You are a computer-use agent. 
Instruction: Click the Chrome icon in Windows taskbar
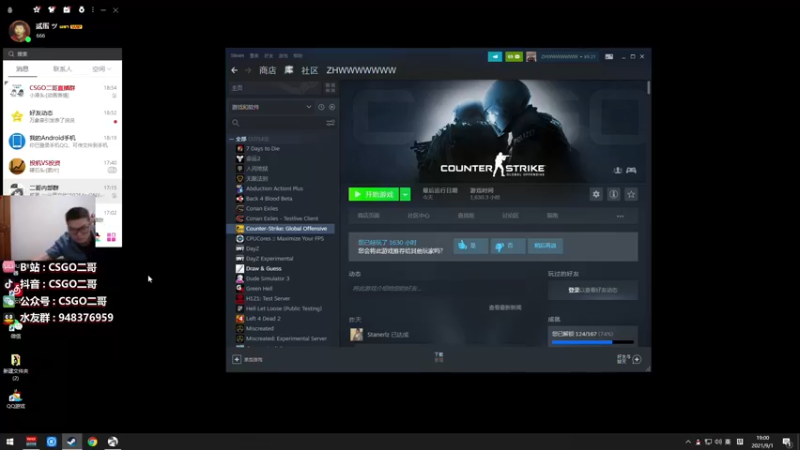pyautogui.click(x=92, y=441)
